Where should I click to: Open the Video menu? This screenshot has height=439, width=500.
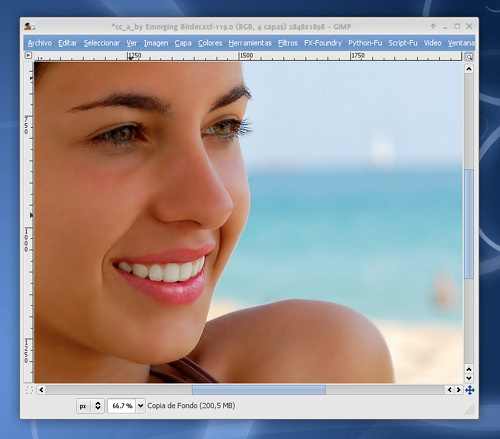click(432, 43)
